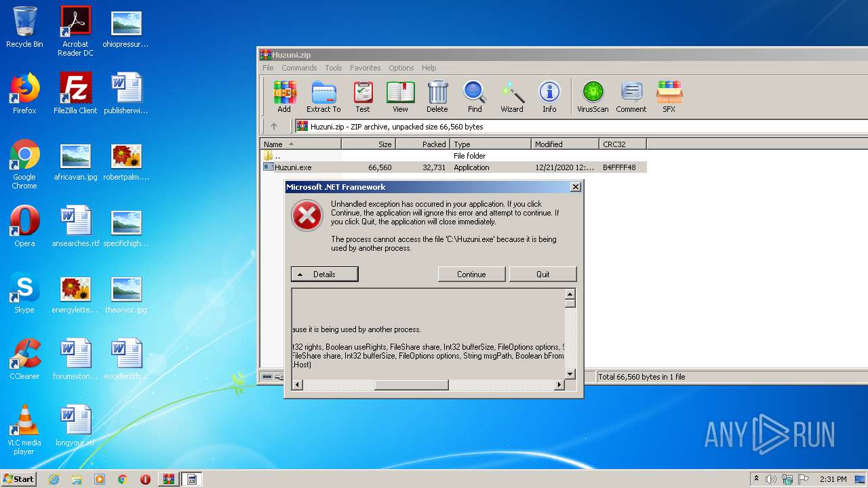The height and width of the screenshot is (488, 868).
Task: Launch Firefox from desktop
Action: pos(24,94)
